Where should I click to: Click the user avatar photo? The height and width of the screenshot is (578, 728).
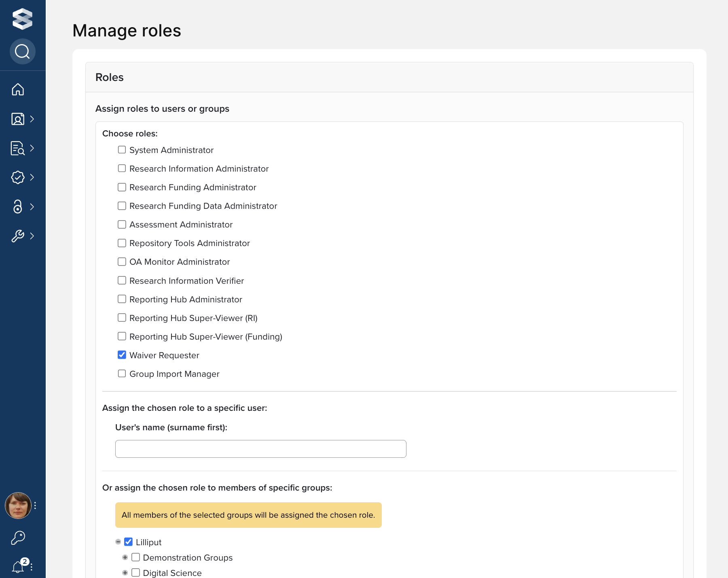pos(18,506)
